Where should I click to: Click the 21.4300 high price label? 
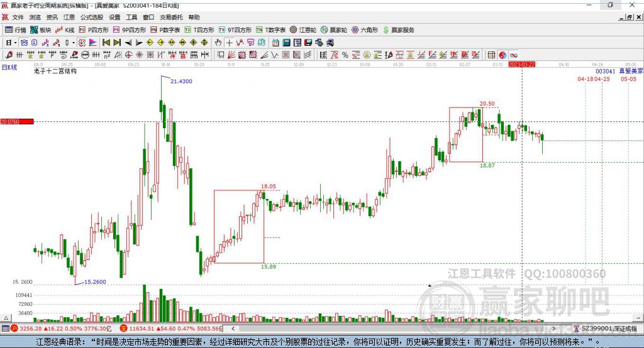(181, 81)
